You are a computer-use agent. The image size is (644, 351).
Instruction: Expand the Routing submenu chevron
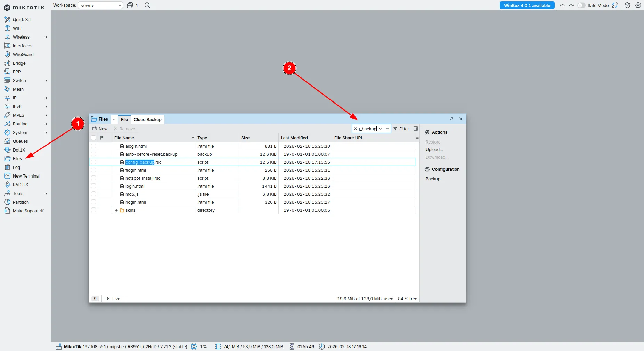click(46, 124)
